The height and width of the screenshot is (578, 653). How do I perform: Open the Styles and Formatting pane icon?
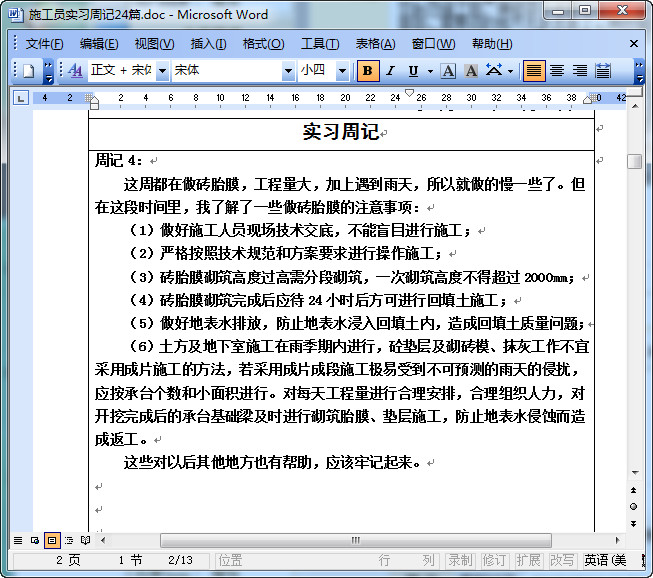(75, 71)
